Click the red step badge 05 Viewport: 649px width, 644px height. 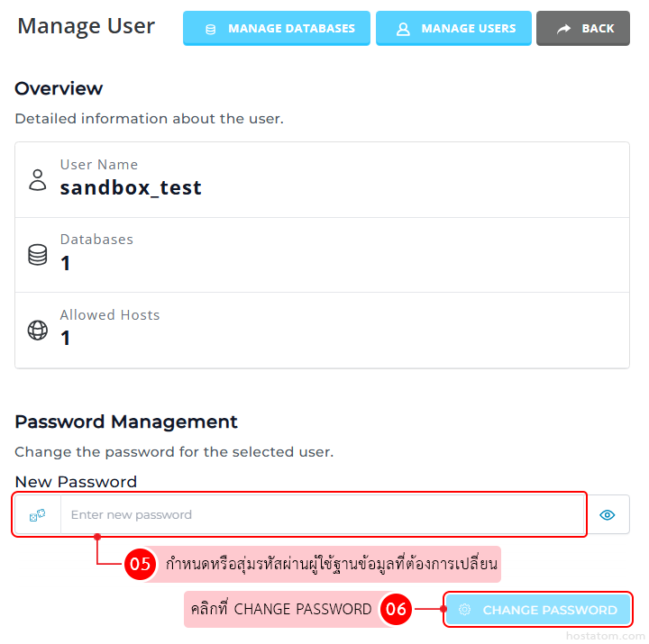(x=140, y=565)
